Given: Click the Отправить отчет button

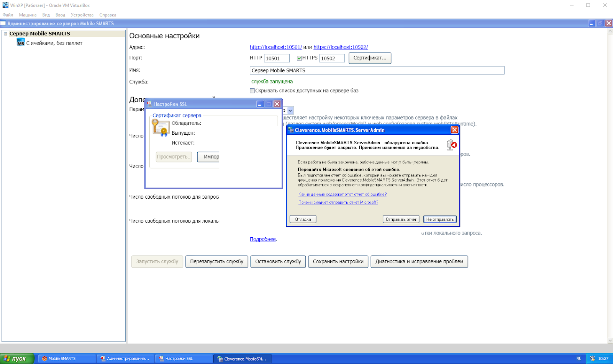Looking at the screenshot, I should 401,219.
